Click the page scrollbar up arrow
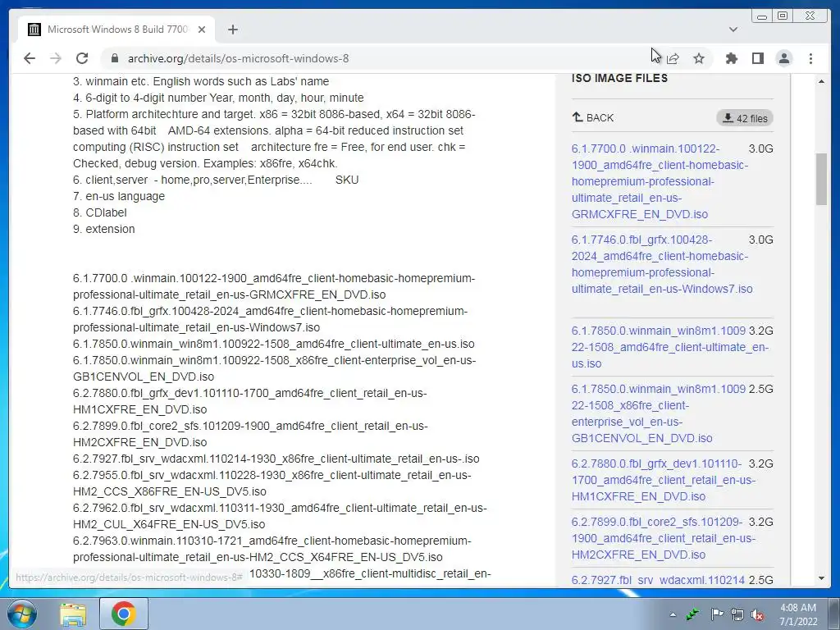 click(x=821, y=81)
